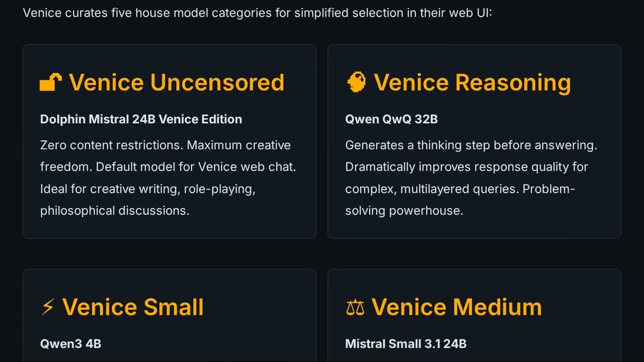Click the lightning bolt icon
This screenshot has width=644, height=362.
(x=47, y=307)
